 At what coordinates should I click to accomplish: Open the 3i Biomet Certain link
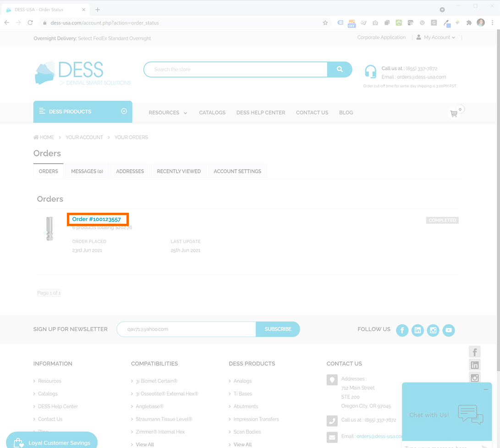click(x=157, y=381)
